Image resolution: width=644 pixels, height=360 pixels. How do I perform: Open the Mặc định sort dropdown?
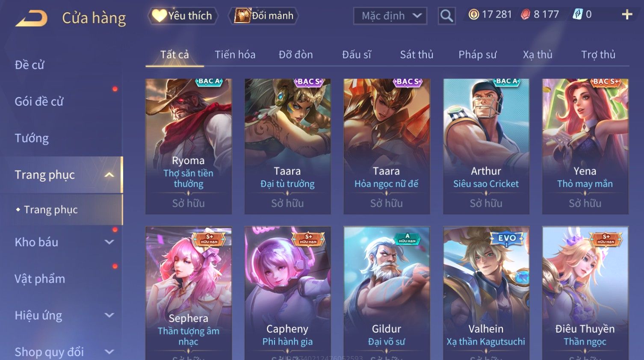tap(390, 16)
